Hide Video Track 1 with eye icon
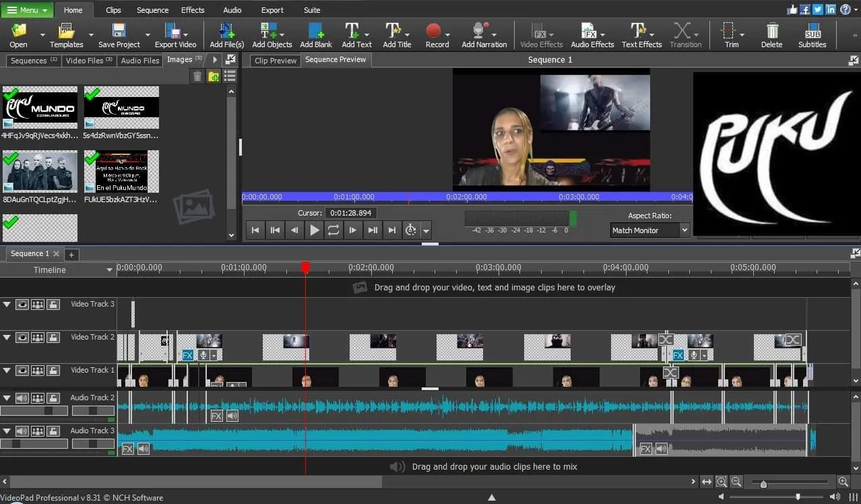Screen dimensions: 861x504 (22, 371)
